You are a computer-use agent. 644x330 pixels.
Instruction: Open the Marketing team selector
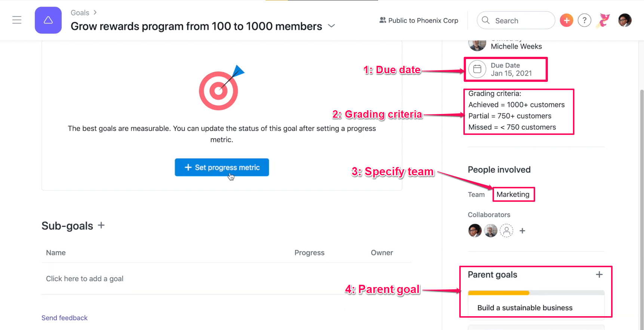point(513,194)
